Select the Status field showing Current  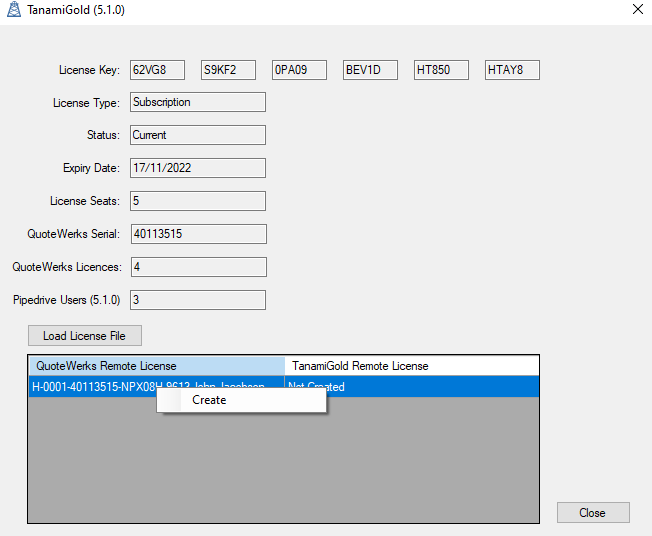pyautogui.click(x=198, y=135)
